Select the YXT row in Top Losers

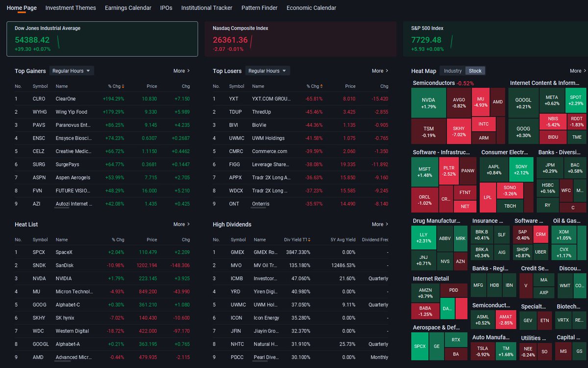point(300,98)
